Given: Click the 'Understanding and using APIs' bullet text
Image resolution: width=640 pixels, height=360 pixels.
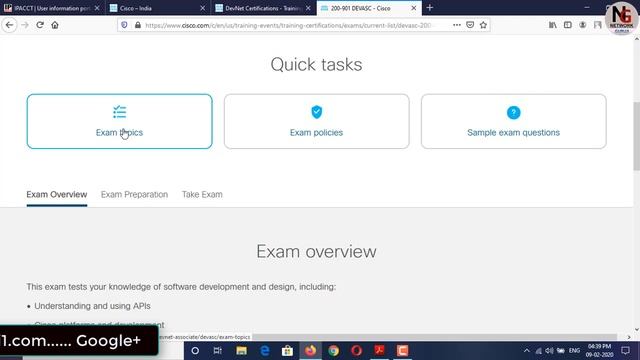Looking at the screenshot, I should coord(92,306).
